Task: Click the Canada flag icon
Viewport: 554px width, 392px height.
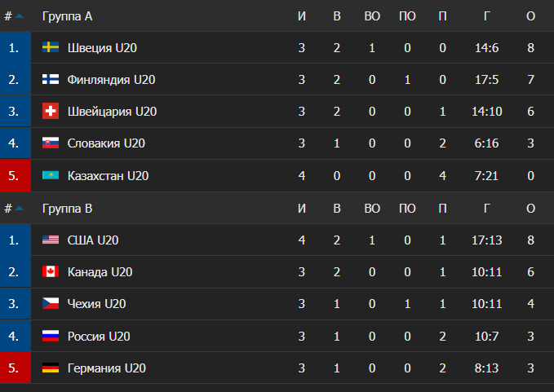Action: click(51, 271)
